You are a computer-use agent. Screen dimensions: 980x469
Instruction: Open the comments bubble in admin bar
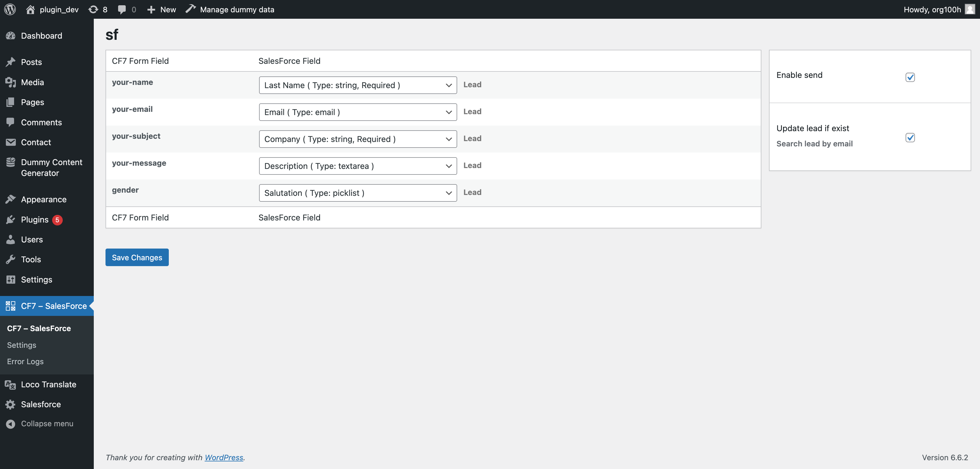point(122,9)
